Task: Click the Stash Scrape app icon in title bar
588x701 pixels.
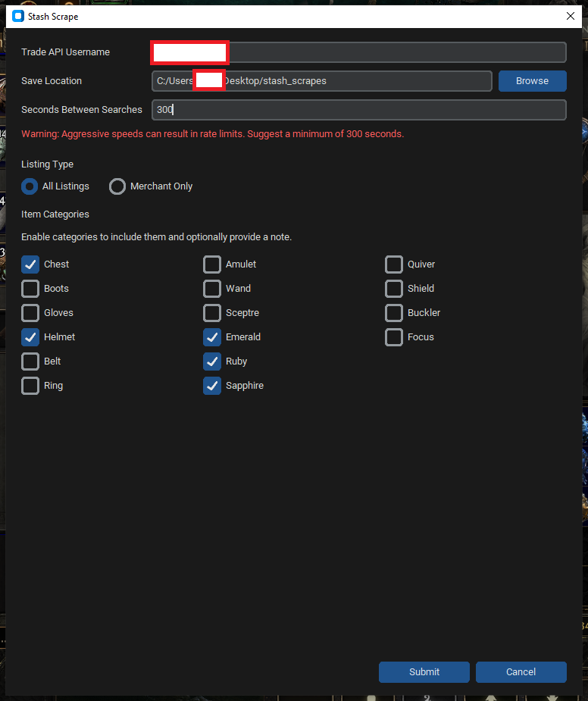Action: coord(18,16)
